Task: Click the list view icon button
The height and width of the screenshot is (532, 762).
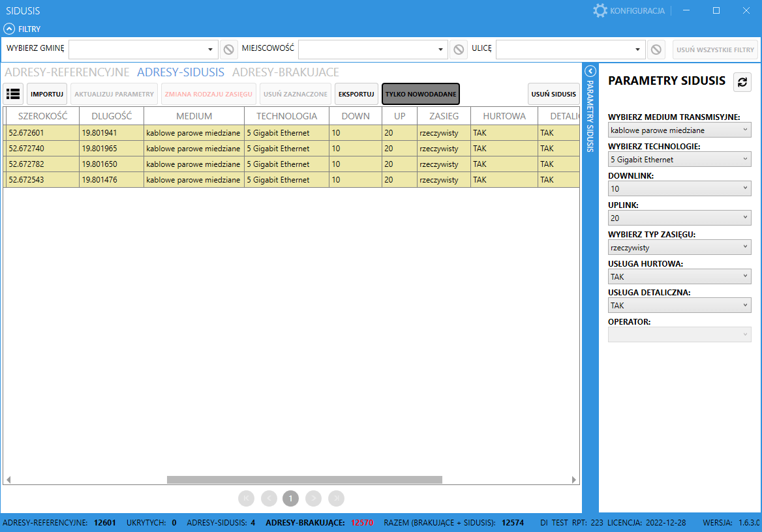Action: coord(13,94)
